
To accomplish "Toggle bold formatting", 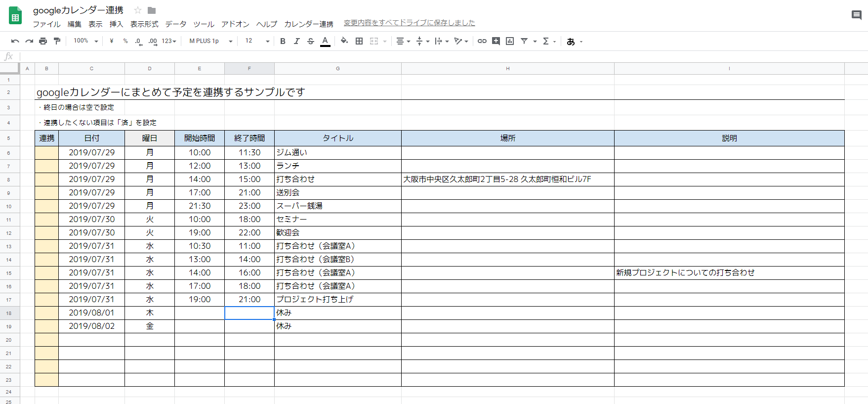I will click(283, 41).
